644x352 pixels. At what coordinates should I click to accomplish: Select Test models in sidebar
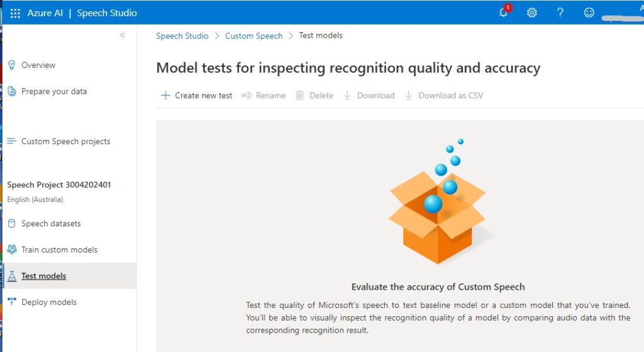coord(43,276)
